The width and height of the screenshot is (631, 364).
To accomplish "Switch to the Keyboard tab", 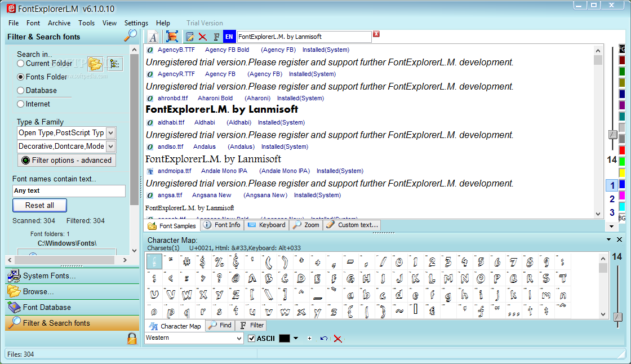I will [x=267, y=225].
